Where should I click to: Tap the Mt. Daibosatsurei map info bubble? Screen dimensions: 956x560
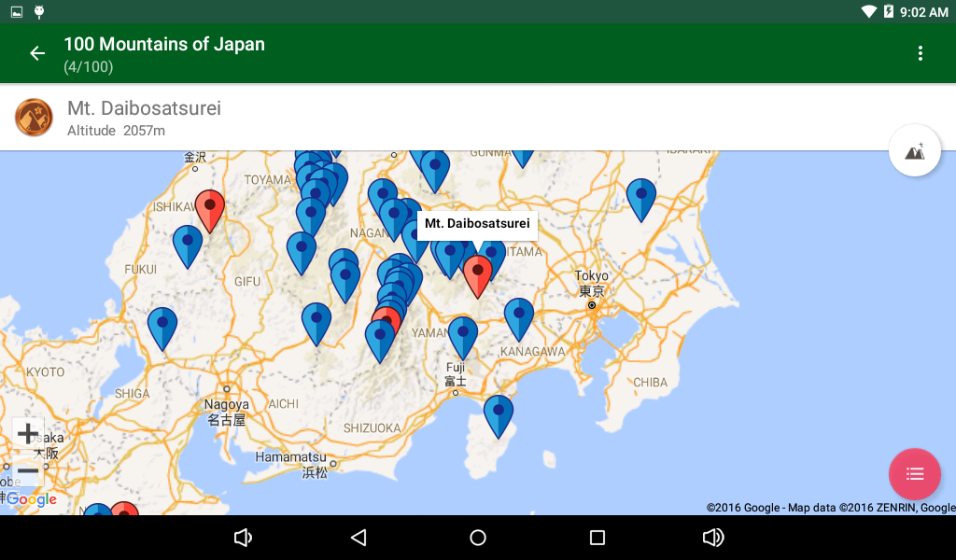(477, 224)
